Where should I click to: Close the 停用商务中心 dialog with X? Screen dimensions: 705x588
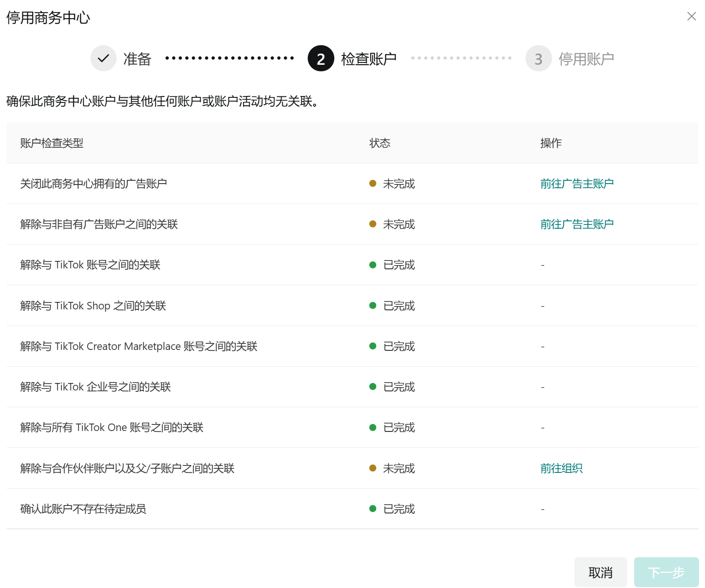[x=691, y=17]
